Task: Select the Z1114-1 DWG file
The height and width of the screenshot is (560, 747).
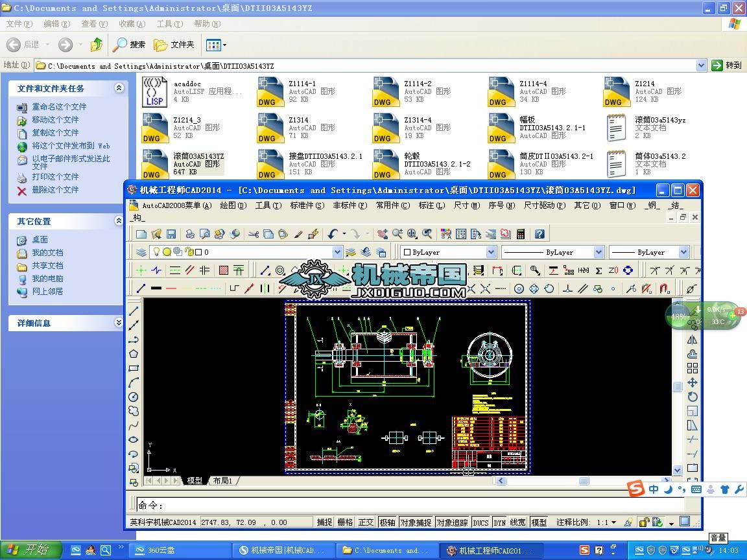Action: 296,91
